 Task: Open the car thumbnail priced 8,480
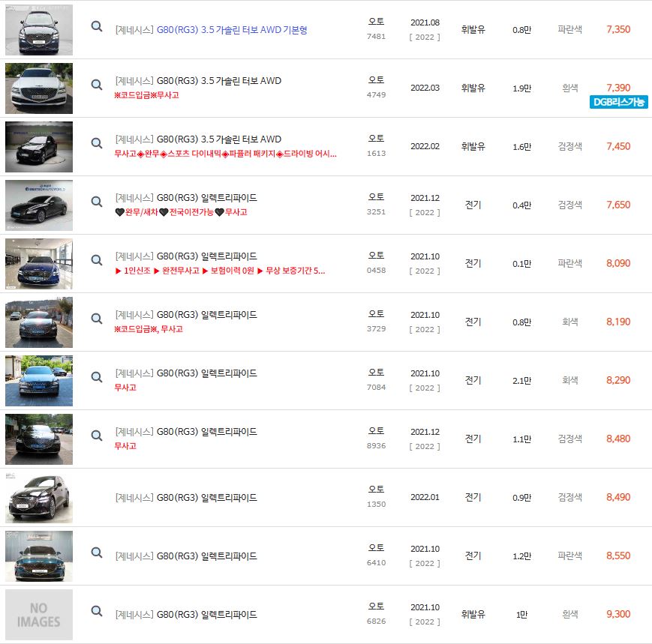point(39,439)
